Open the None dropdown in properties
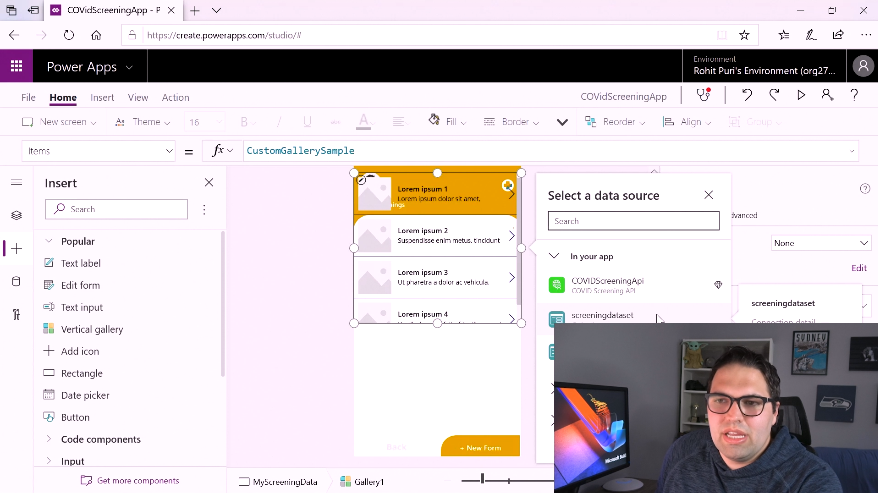878x493 pixels. (x=821, y=243)
